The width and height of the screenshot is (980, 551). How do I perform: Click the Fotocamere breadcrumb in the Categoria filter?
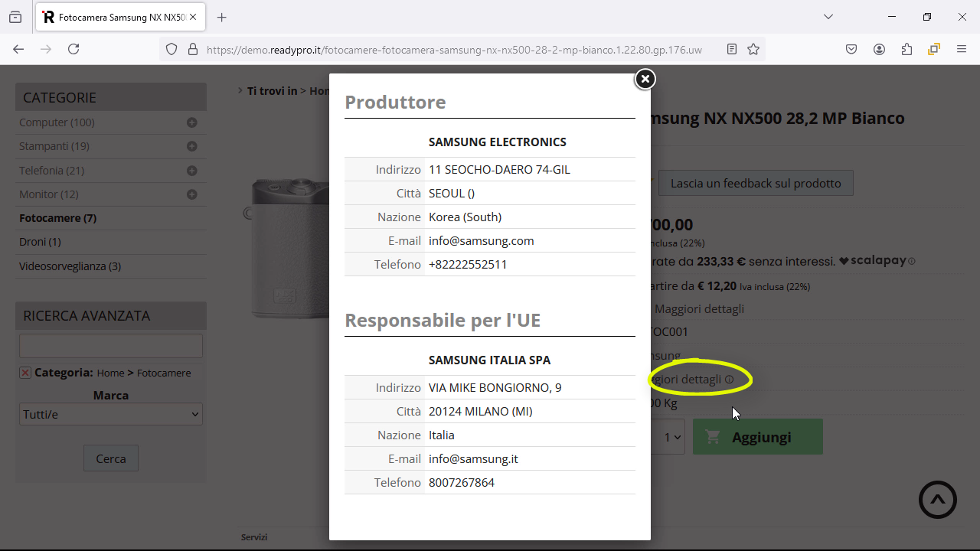coord(164,373)
